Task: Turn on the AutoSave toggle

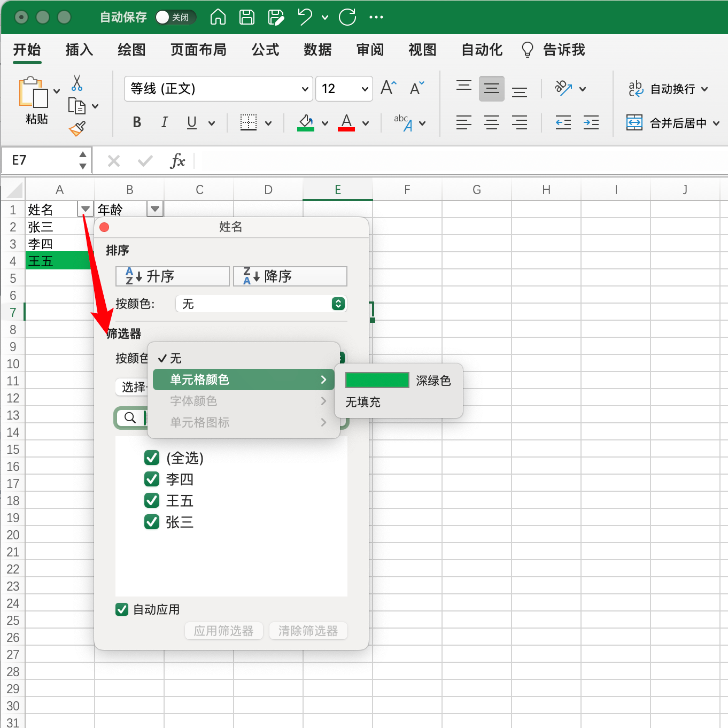Action: pos(175,17)
